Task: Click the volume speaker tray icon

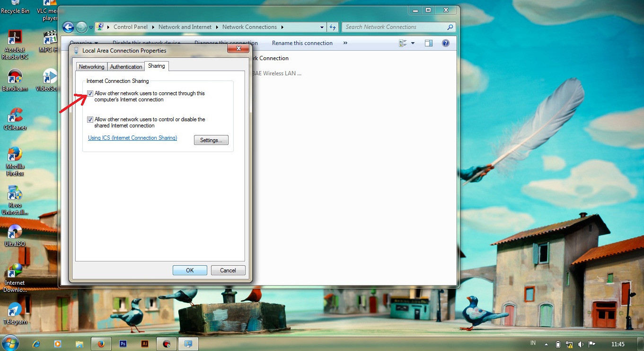Action: click(581, 344)
